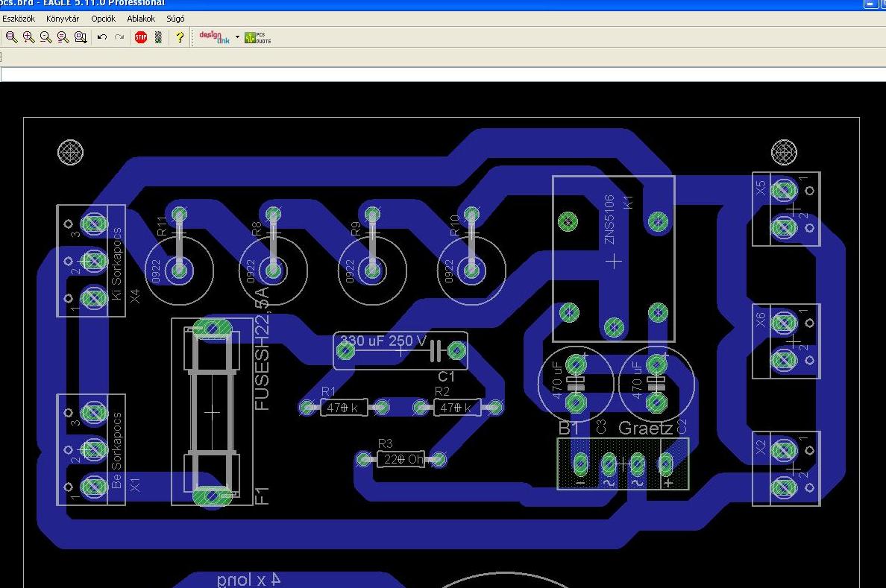The height and width of the screenshot is (588, 886).
Task: Click the traffic light Go icon
Action: tap(158, 37)
